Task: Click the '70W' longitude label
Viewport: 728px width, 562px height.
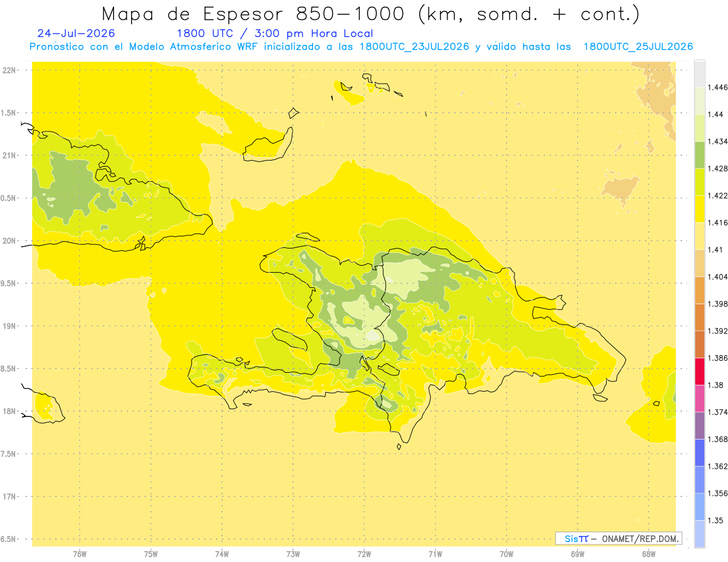Action: point(507,554)
